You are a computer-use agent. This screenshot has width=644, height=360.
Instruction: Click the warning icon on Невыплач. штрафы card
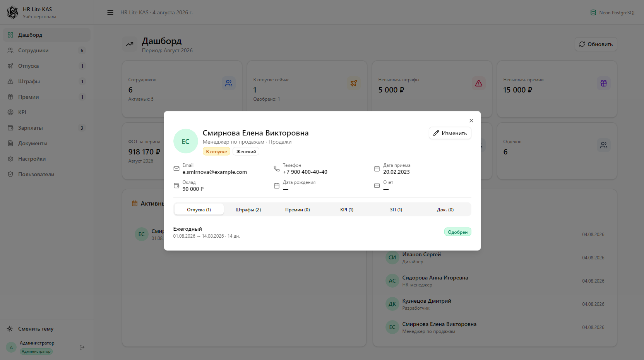click(479, 83)
